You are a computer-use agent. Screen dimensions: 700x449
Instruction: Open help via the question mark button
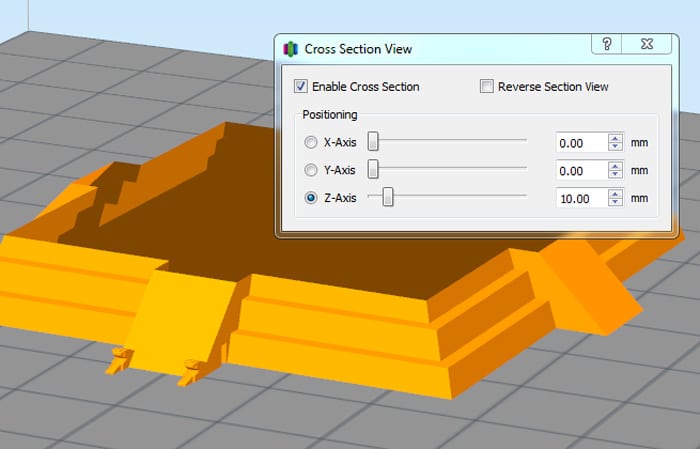point(606,44)
